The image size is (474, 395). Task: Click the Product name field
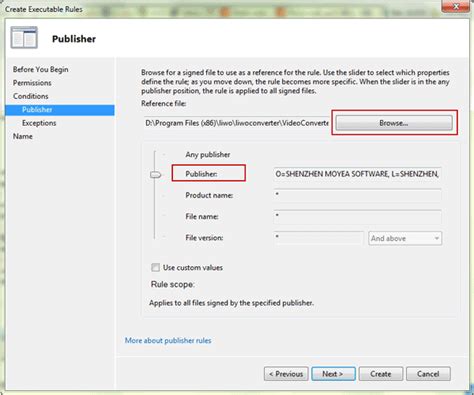click(357, 195)
